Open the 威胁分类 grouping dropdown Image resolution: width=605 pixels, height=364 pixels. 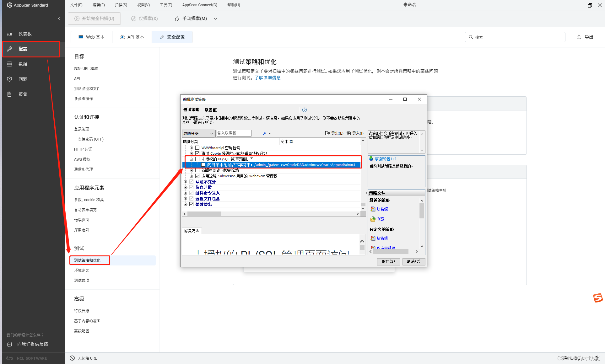[198, 133]
